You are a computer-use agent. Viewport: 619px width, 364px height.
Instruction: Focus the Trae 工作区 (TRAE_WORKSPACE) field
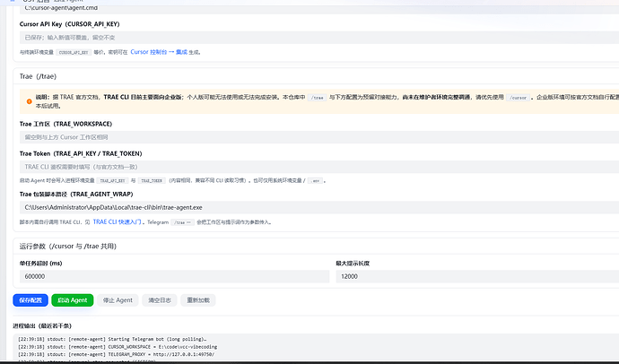(x=319, y=137)
